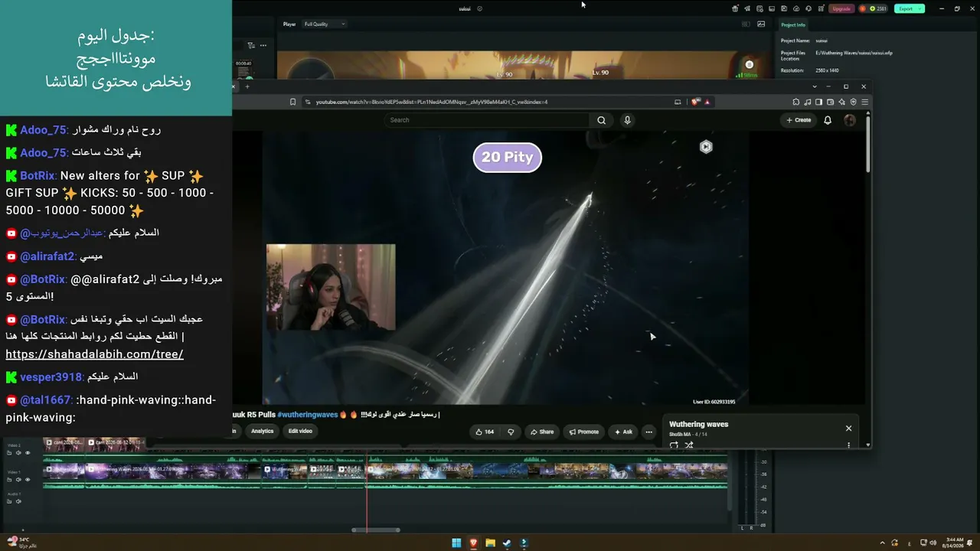Mute the Audio 1 track
The height and width of the screenshot is (551, 980).
coord(18,501)
